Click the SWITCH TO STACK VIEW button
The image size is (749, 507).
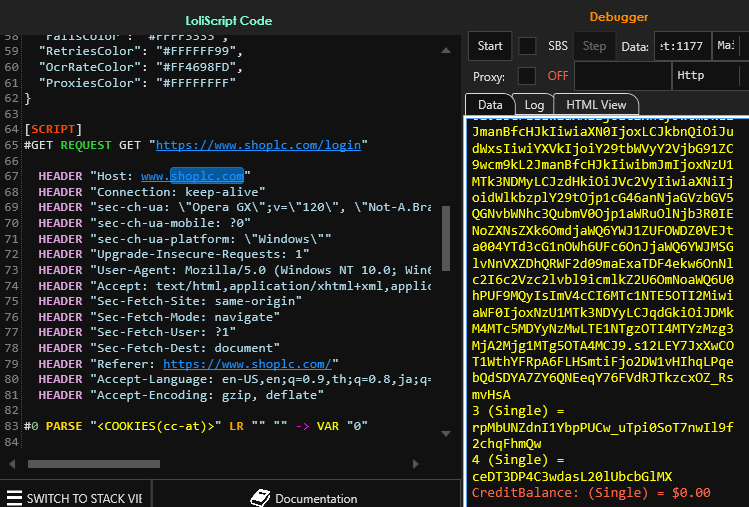coord(75,497)
